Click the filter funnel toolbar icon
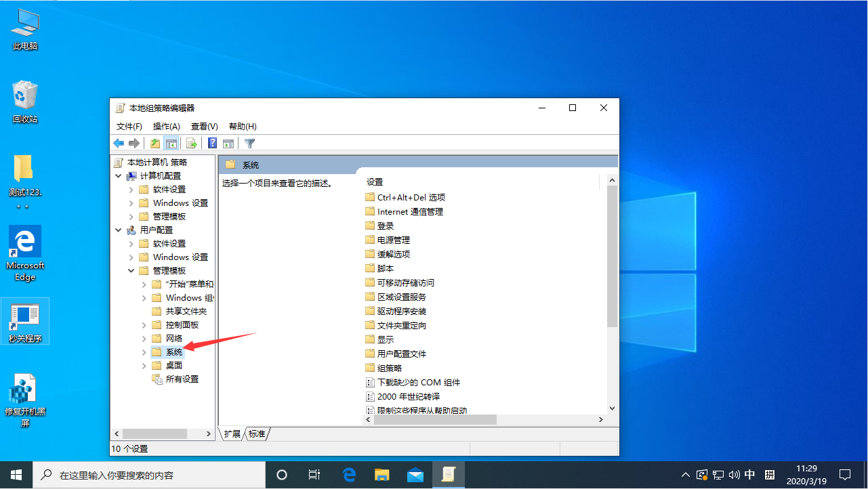 click(249, 143)
